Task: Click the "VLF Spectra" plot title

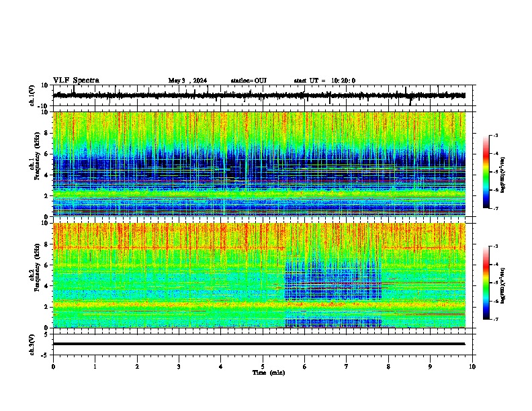Action: click(x=76, y=81)
